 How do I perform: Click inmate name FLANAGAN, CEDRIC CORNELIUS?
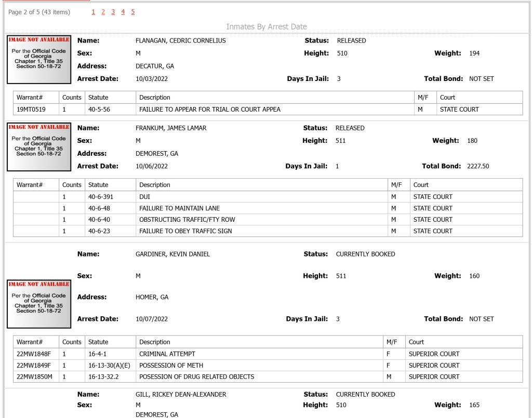[x=180, y=41]
